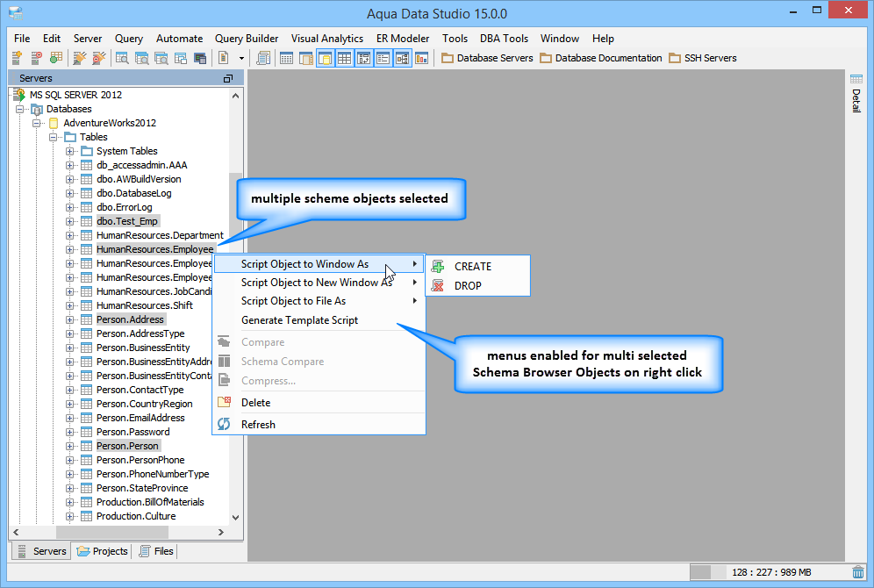Collapse the AdventureWorks2012 database node
874x588 pixels.
point(37,123)
